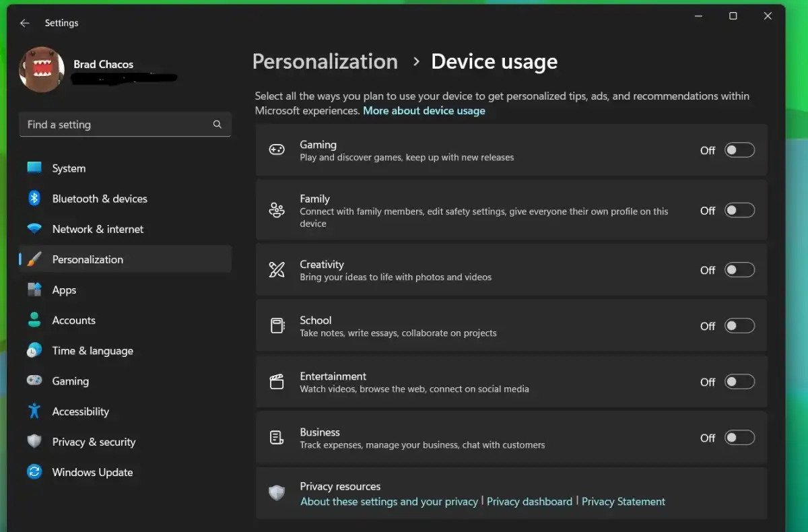Click the Privacy resources shield icon
The image size is (808, 532).
277,493
